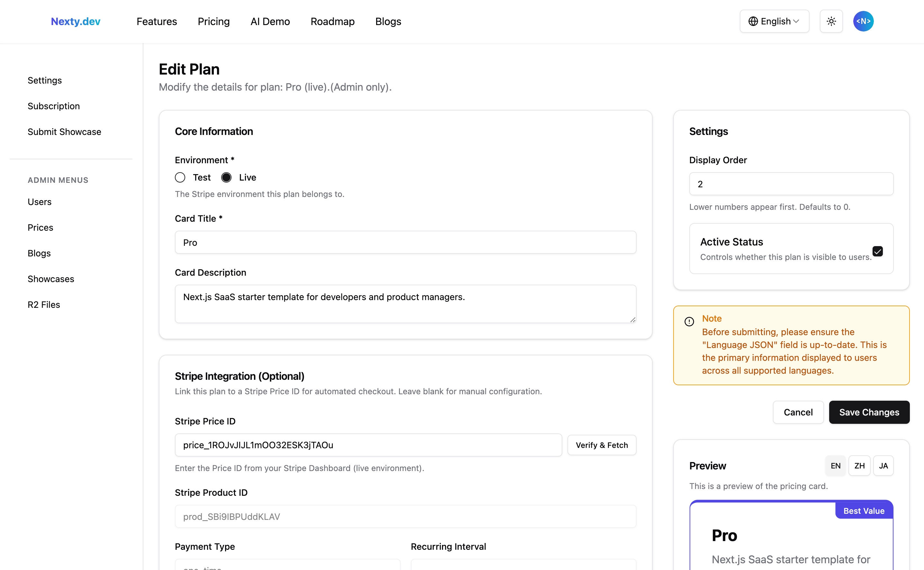Open the user avatar menu
The width and height of the screenshot is (924, 570).
[x=863, y=22]
